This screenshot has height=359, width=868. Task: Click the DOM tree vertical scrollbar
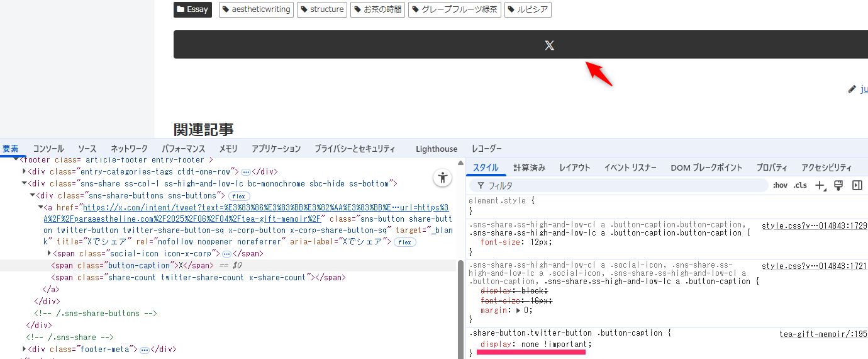point(460,309)
